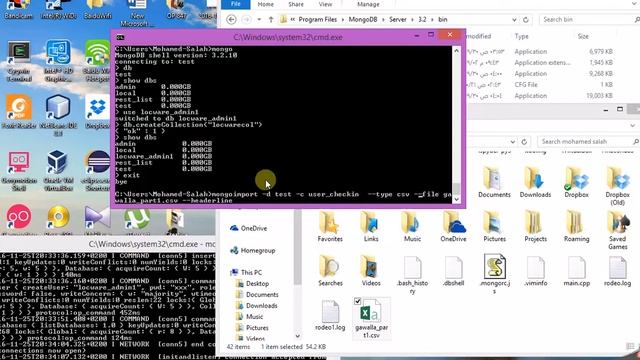Click the cmd window scroll up arrow
Viewport: 640px width, 360px height.
point(456,51)
